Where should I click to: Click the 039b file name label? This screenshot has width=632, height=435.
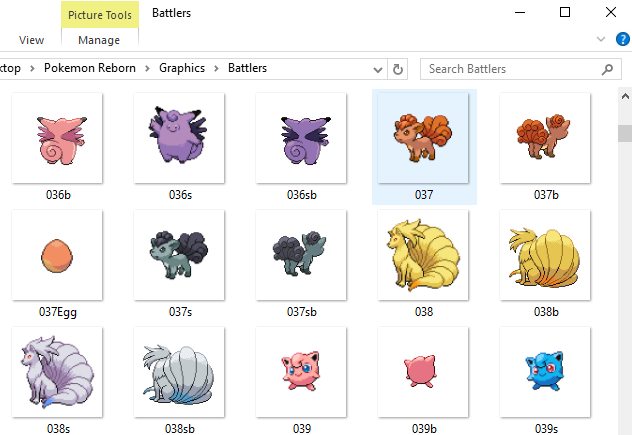[424, 429]
